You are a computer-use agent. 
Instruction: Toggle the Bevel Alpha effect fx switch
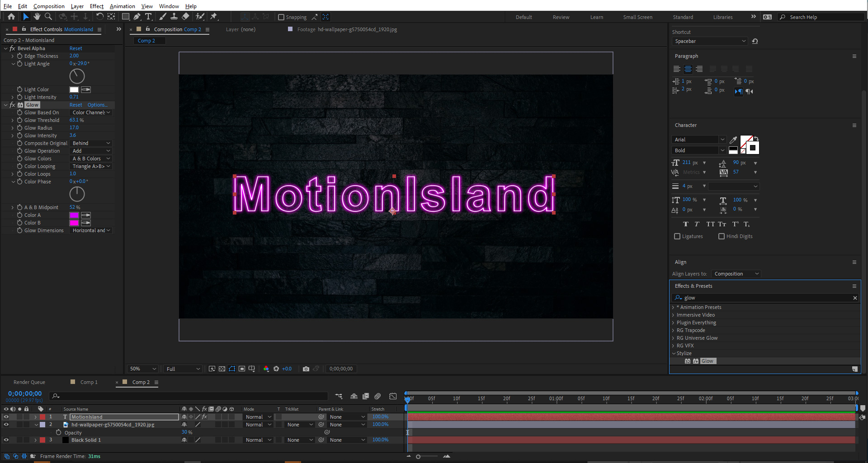pos(12,48)
